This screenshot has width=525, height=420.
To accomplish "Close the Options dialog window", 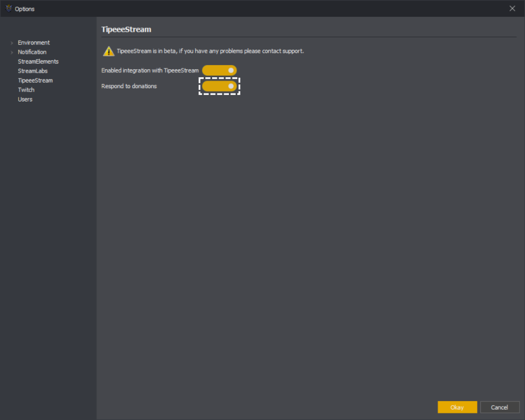I will [512, 8].
